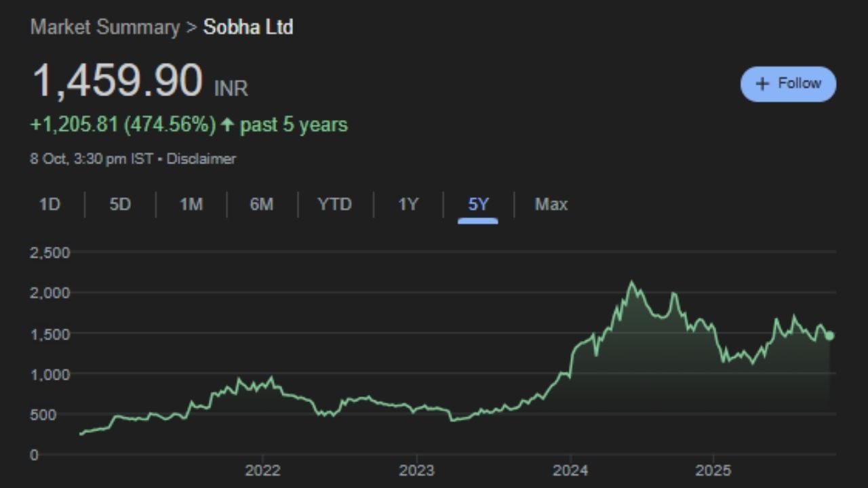Click the 2024 label on the time axis
Viewport: 868px width, 488px height.
point(570,470)
